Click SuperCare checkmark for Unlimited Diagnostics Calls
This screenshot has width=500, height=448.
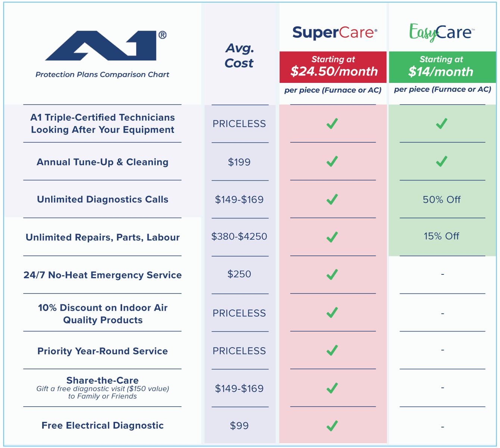click(x=332, y=199)
